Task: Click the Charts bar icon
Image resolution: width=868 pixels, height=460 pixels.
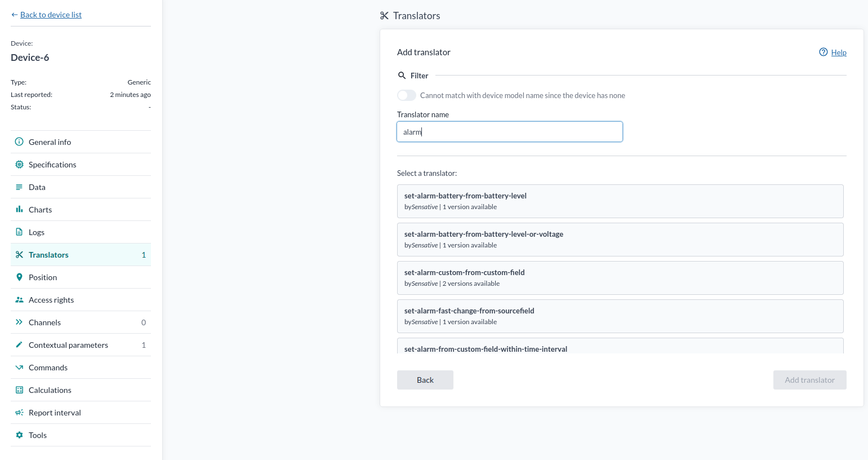Action: coord(19,210)
